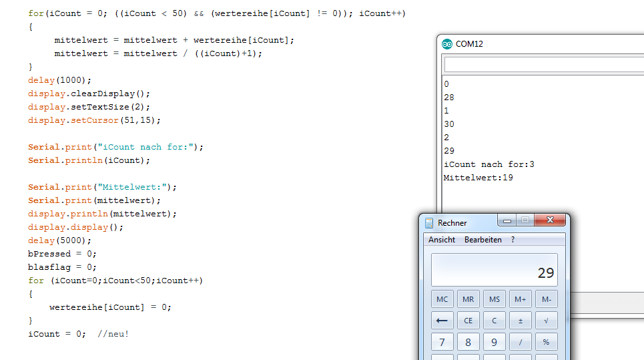Click the serial output value 30
644x360 pixels.
coord(449,124)
